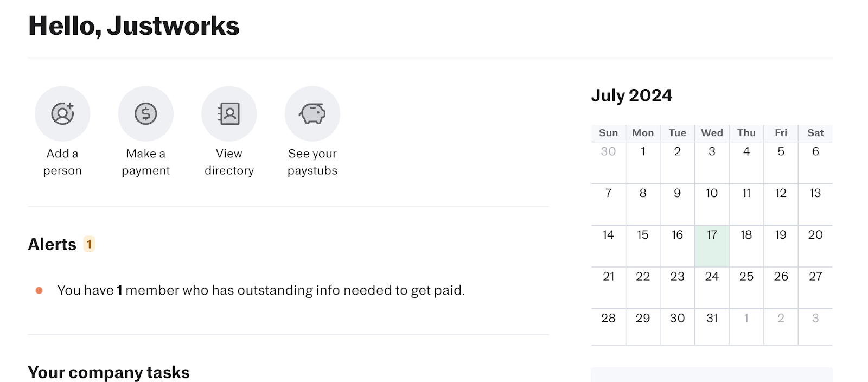
Task: Open the outstanding info member alert
Action: pos(261,290)
